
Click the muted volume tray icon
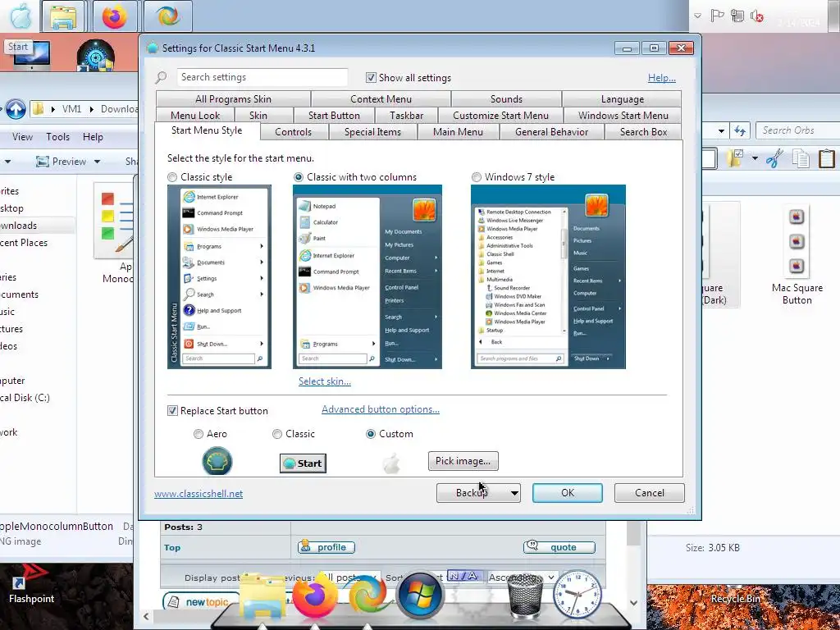tap(756, 16)
